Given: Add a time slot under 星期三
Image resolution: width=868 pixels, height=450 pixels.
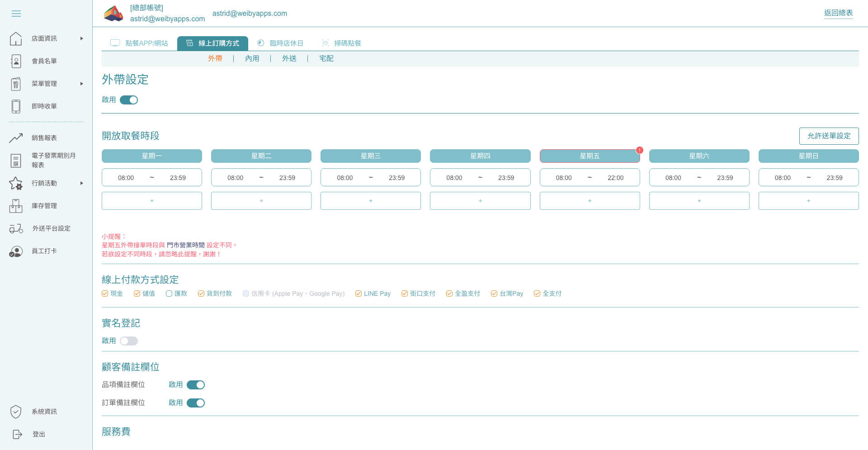Looking at the screenshot, I should pyautogui.click(x=371, y=201).
